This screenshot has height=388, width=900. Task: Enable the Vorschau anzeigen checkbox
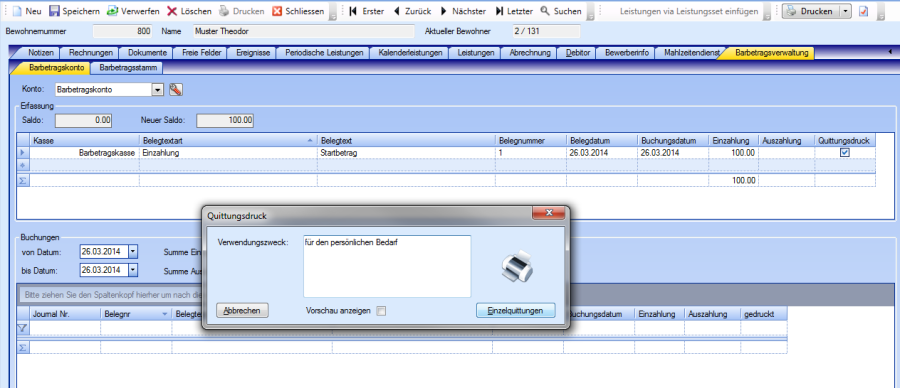pos(381,311)
